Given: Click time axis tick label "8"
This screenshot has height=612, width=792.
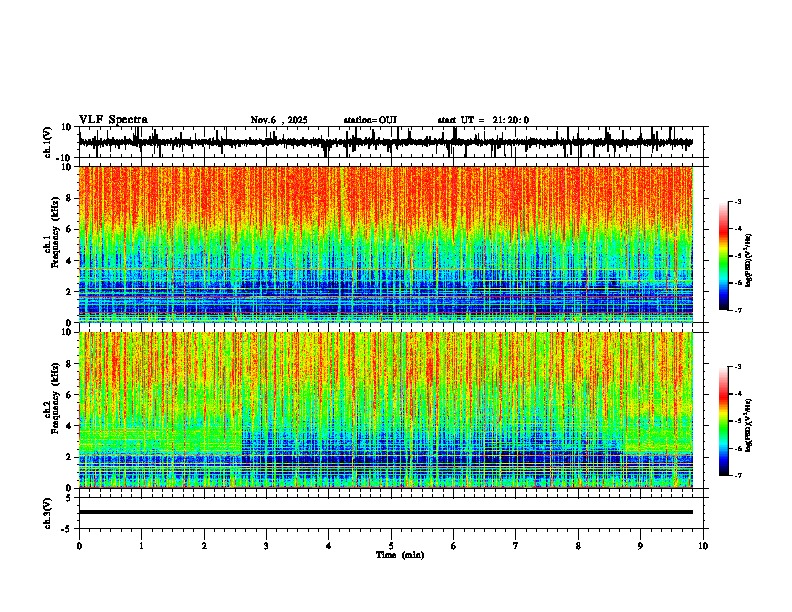Looking at the screenshot, I should coord(578,546).
